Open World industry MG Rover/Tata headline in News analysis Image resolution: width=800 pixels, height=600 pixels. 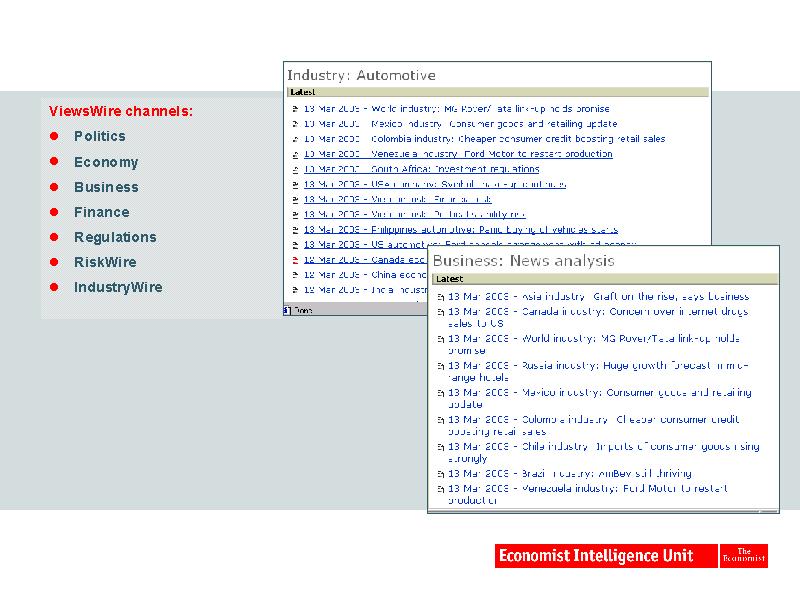pyautogui.click(x=594, y=344)
